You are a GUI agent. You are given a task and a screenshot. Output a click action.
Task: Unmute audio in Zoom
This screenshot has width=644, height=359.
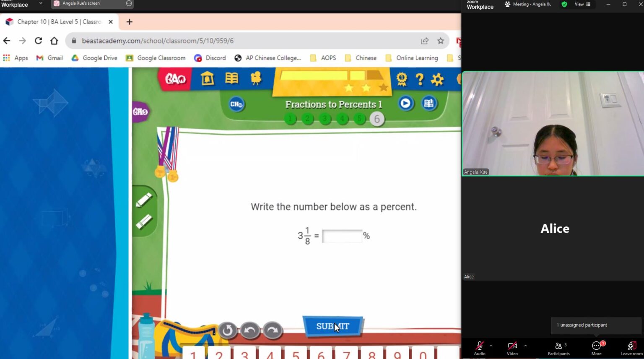click(x=480, y=348)
